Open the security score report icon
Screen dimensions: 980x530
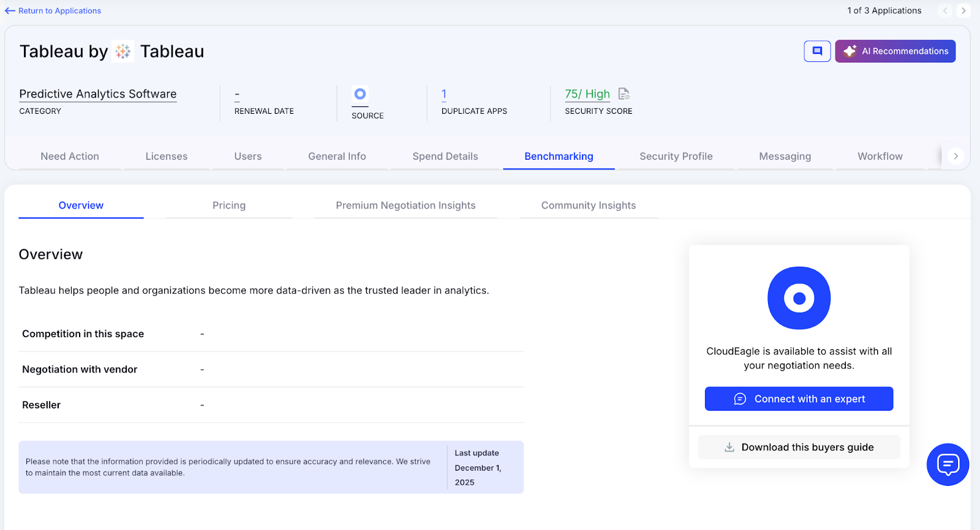point(624,94)
